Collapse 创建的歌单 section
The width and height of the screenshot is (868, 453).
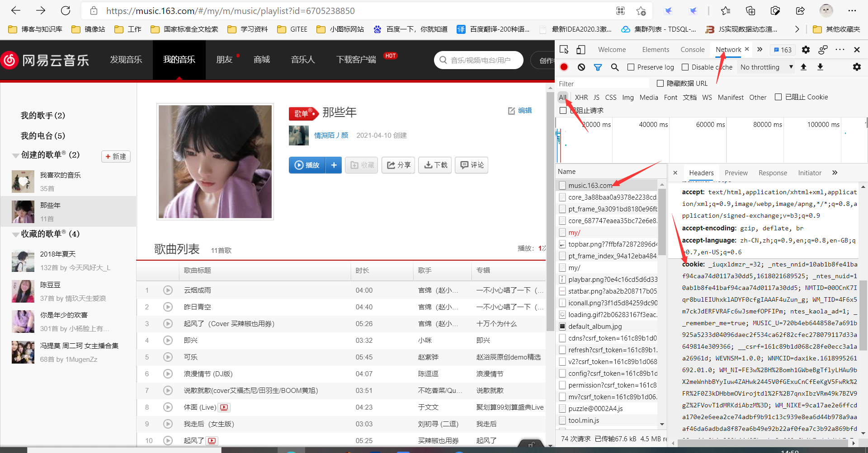point(15,155)
